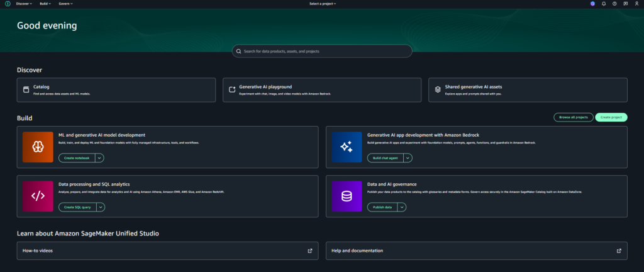Screen dimensions: 644x272
Task: Expand Publish data options arrow
Action: tap(402, 207)
